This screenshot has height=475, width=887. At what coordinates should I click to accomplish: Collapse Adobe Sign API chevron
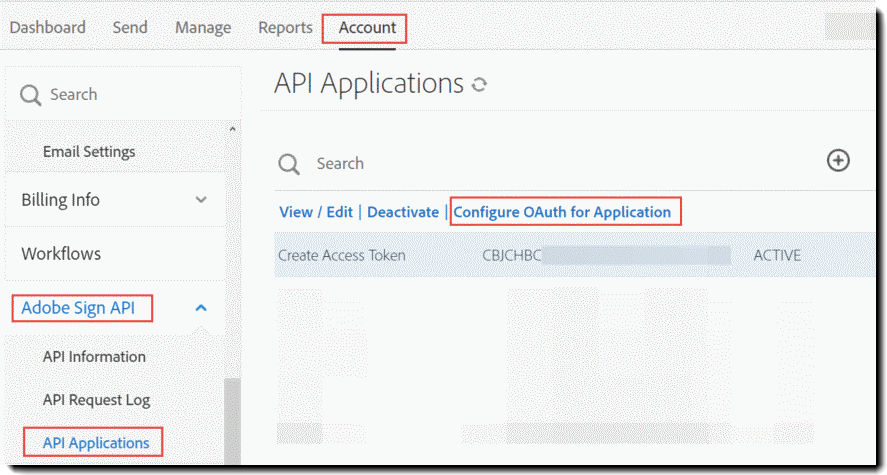[201, 308]
